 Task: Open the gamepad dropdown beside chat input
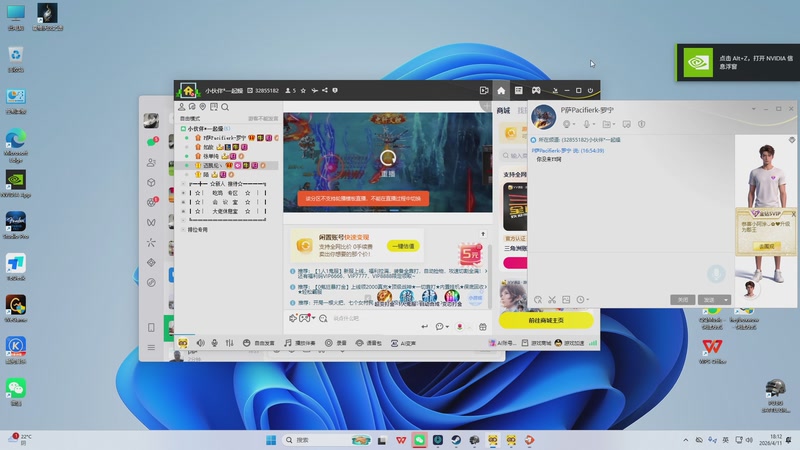click(x=307, y=318)
